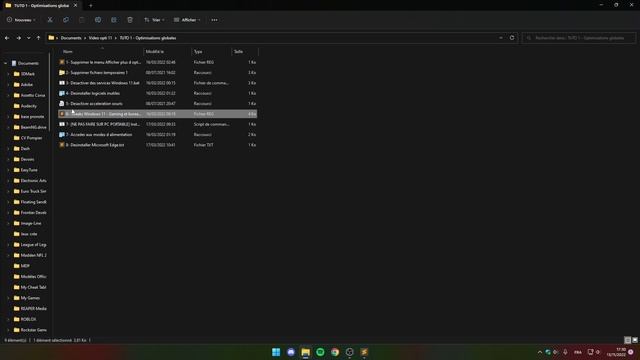Go forward with the right arrow
Screen dimensions: 640x360
click(18, 38)
